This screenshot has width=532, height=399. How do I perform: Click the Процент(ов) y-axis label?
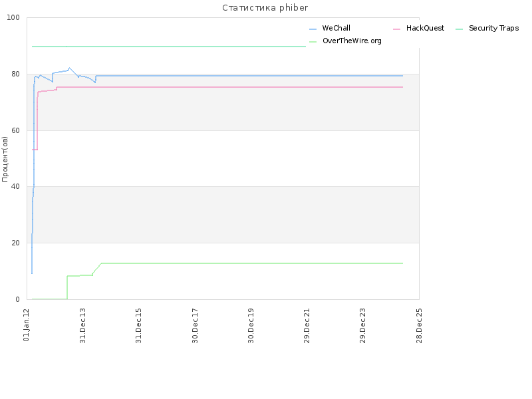[5, 159]
